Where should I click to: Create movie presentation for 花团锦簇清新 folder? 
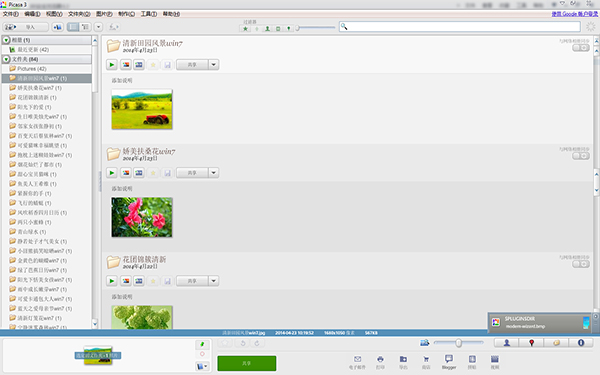pyautogui.click(x=139, y=281)
